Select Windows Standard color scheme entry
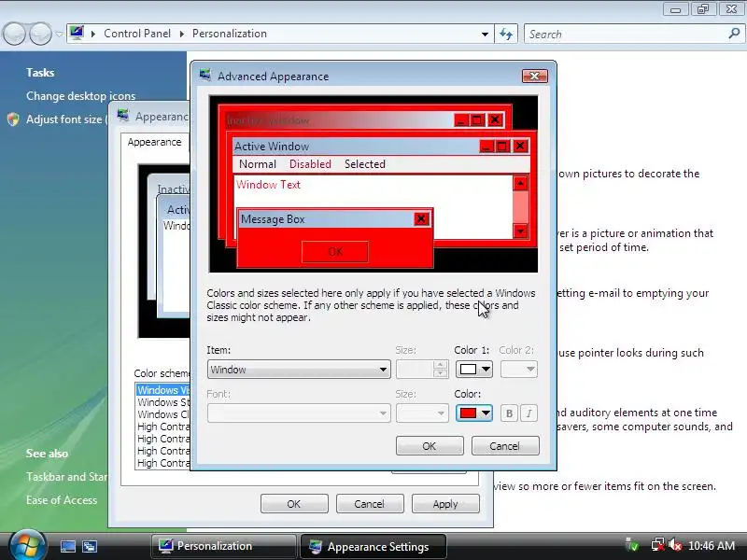This screenshot has height=560, width=747. click(x=162, y=402)
